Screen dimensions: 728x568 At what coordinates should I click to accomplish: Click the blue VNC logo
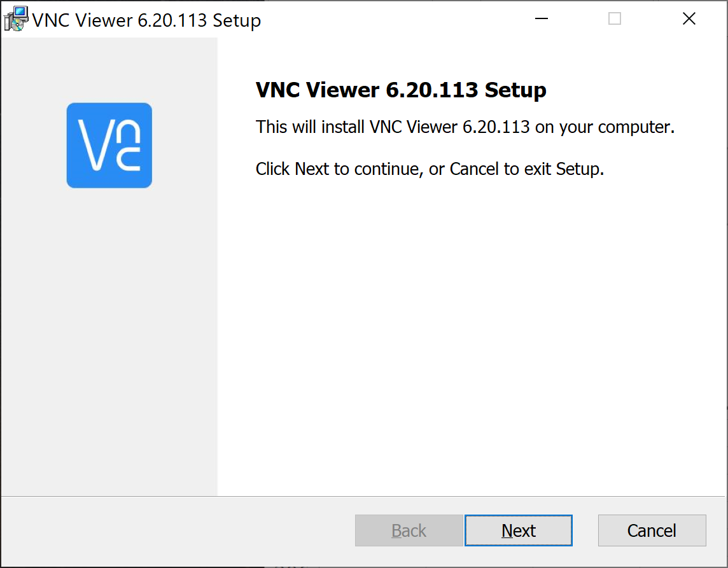pos(109,145)
